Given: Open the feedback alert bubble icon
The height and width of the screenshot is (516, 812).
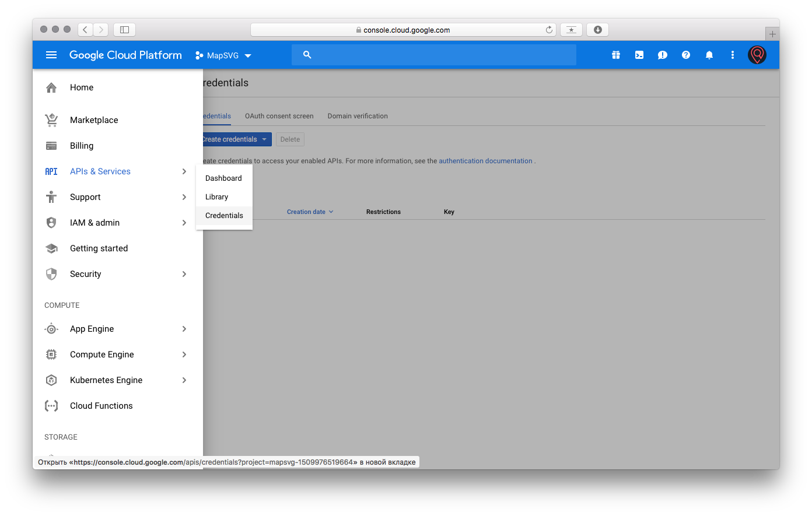Looking at the screenshot, I should 663,55.
